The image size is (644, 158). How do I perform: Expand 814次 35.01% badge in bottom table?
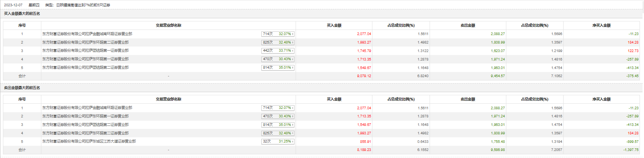click(x=278, y=125)
